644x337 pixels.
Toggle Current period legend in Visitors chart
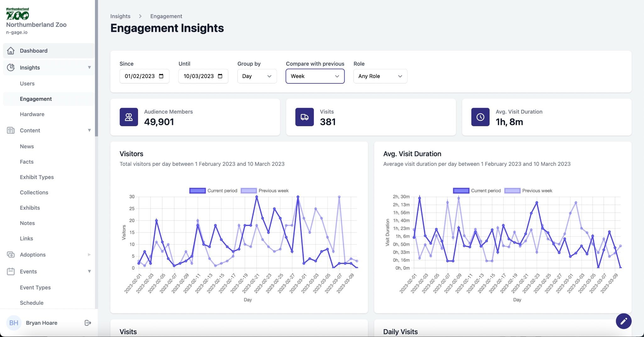coord(197,191)
